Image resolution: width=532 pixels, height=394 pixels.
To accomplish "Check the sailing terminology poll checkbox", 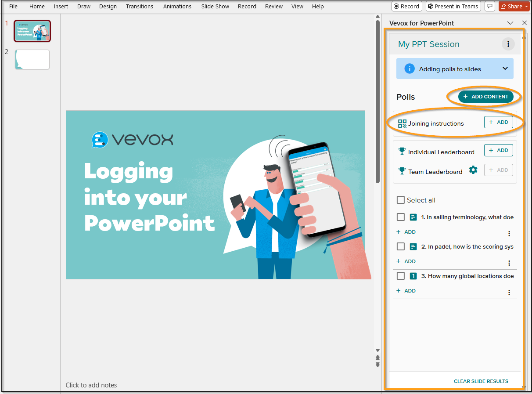I will pyautogui.click(x=400, y=217).
